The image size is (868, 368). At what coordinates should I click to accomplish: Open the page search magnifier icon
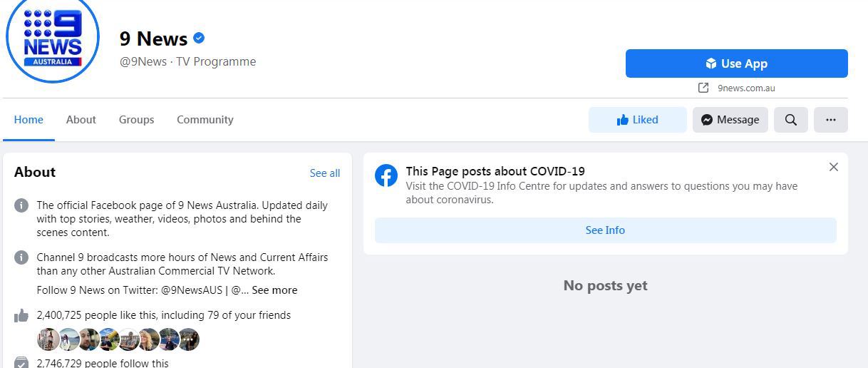pyautogui.click(x=791, y=120)
